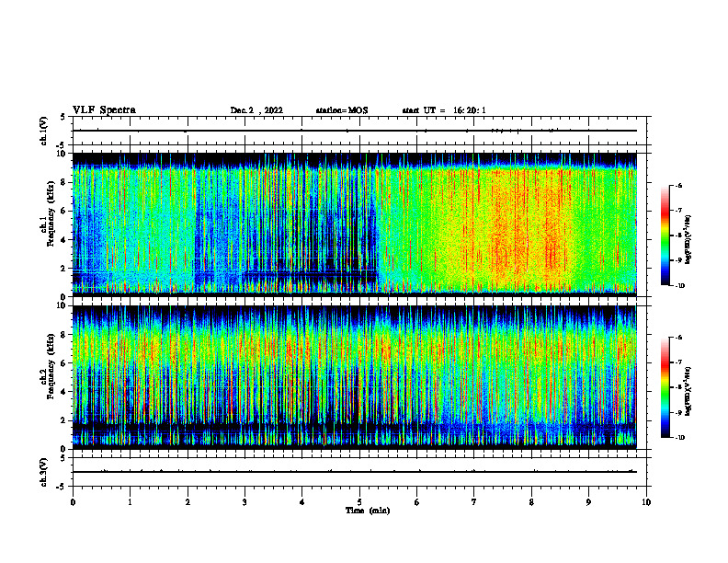Click the "-6" label on ch.1 color bar
728x563 pixels.
tap(679, 185)
